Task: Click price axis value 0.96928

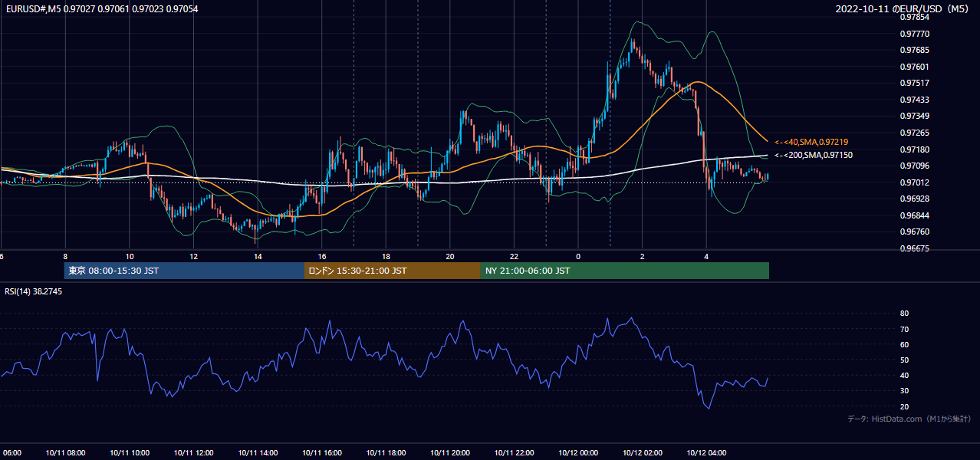Action: [x=914, y=199]
